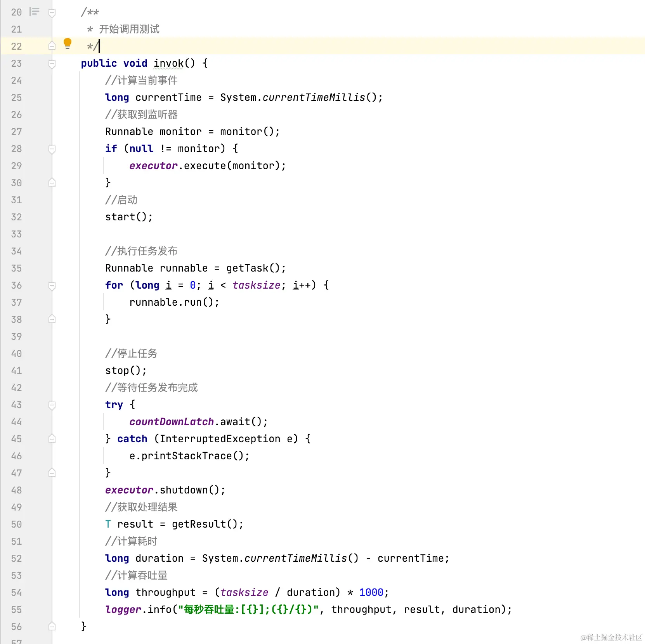
Task: Click the method end fold marker at line 56
Action: tap(52, 626)
